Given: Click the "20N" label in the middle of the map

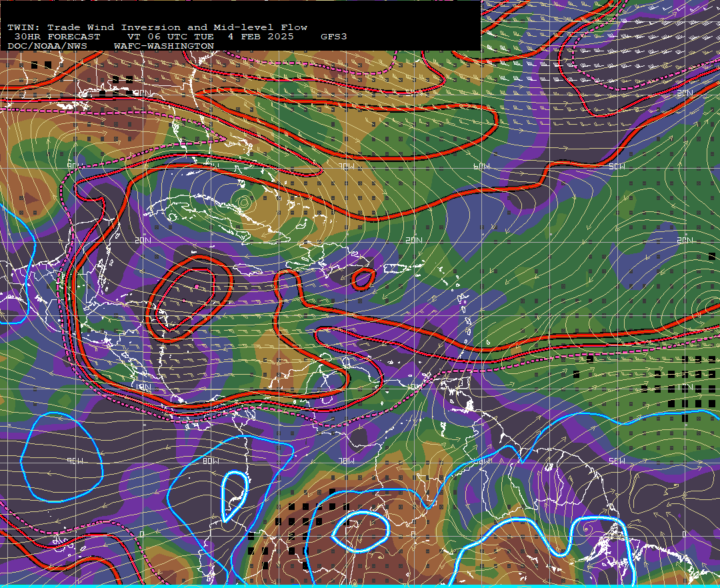Looking at the screenshot, I should click(414, 240).
